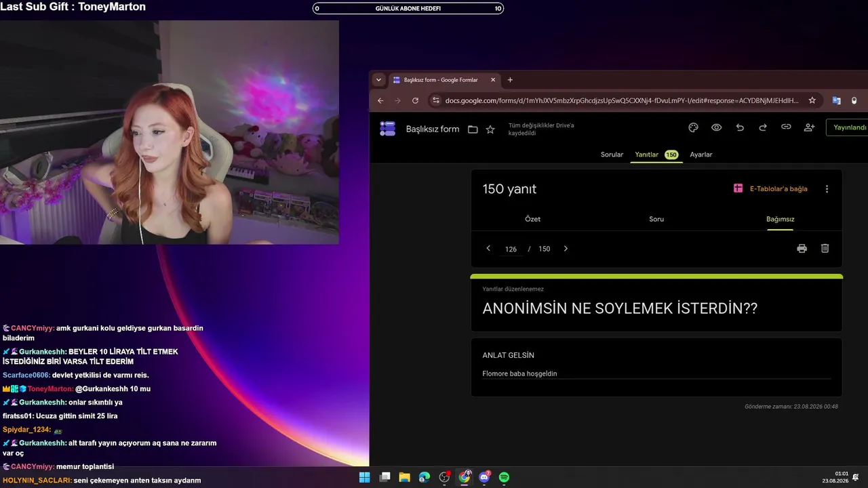Click the chat message "memur toplantisi"
The height and width of the screenshot is (488, 868).
[x=85, y=466]
